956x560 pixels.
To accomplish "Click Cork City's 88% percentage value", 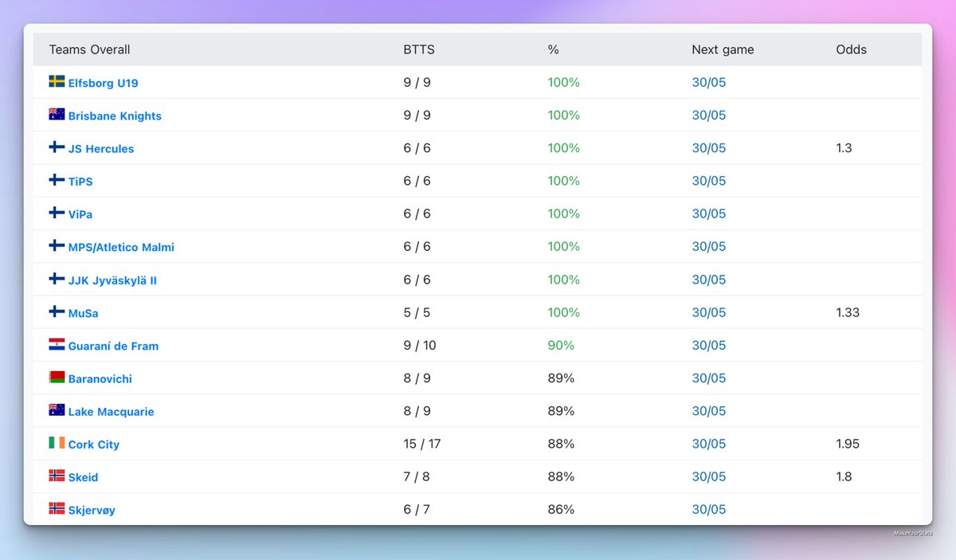I will [561, 444].
